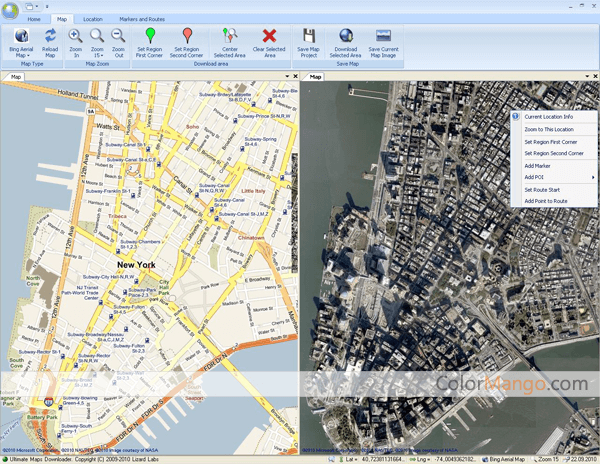Close the left map pane
The width and height of the screenshot is (600, 464).
(x=295, y=77)
